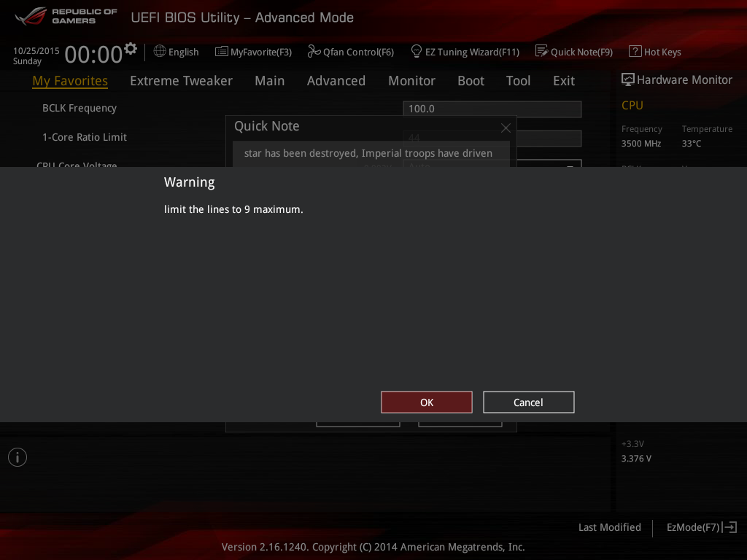Click the 33°C temperature reading

point(692,144)
